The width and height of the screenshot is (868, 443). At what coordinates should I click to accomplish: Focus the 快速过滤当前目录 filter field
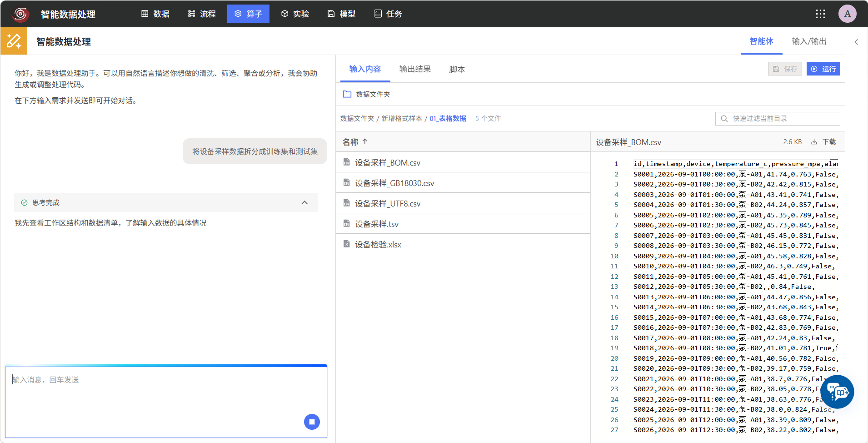pyautogui.click(x=778, y=119)
